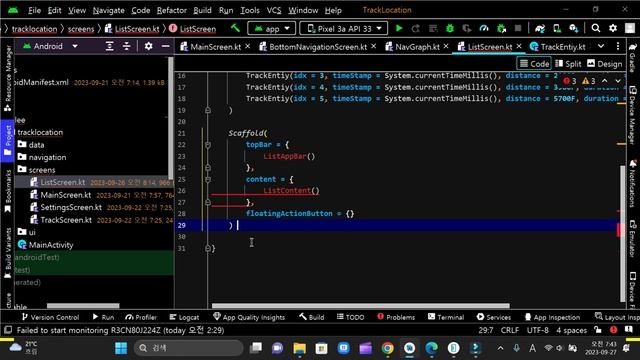Switch editor to Design view

604,64
